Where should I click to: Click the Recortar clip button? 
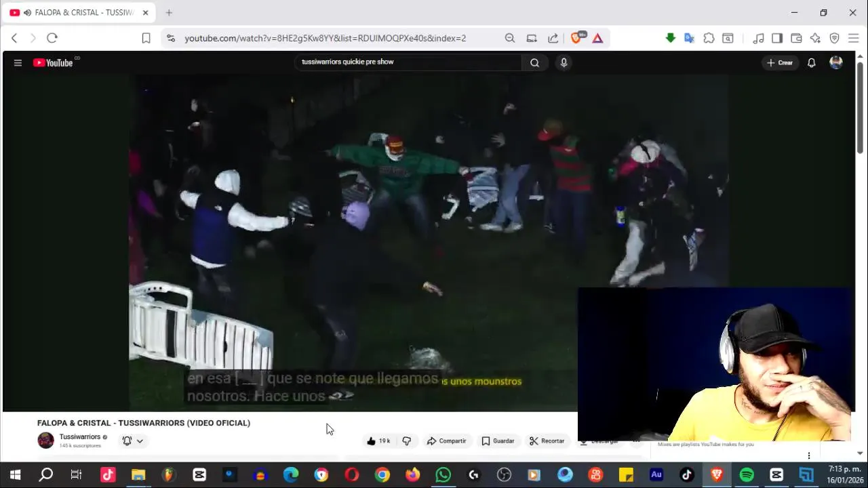547,441
